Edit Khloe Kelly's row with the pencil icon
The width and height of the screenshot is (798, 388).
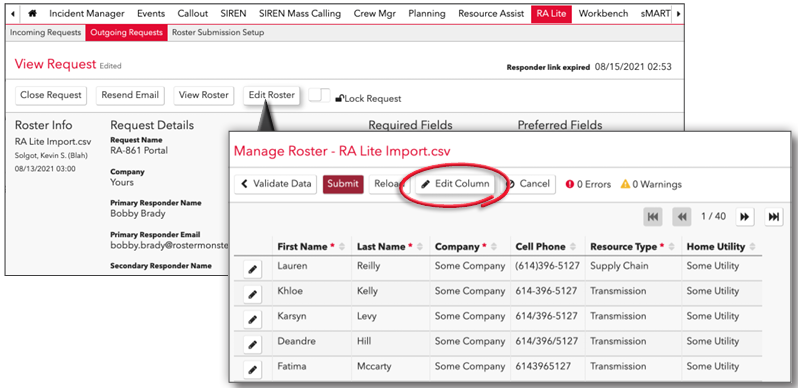point(252,294)
